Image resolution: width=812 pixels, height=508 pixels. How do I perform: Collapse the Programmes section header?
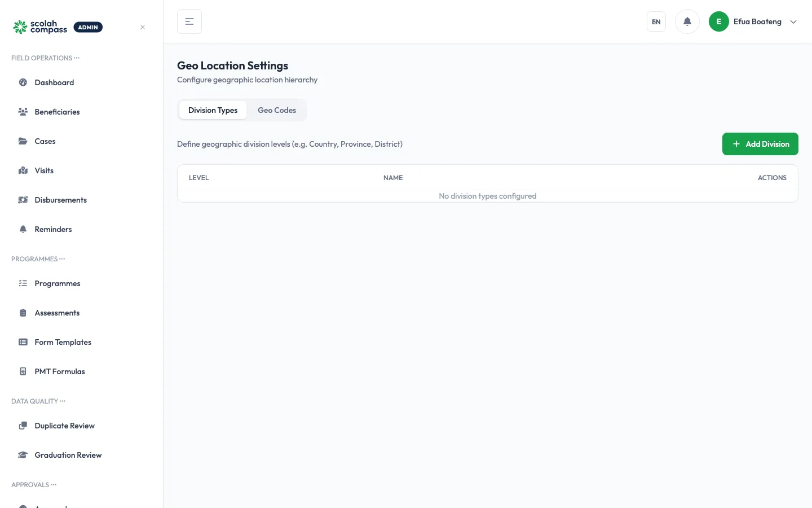[x=38, y=259]
